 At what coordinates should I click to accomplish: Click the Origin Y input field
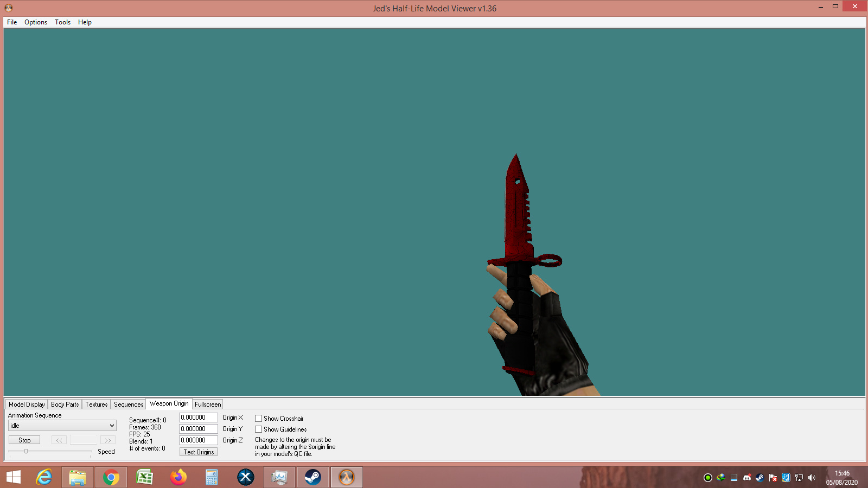pyautogui.click(x=199, y=429)
